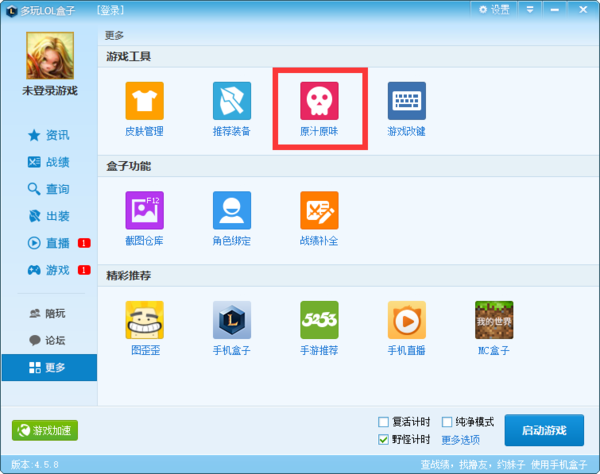Open 推荐装备 recommended equipment tool
600x474 pixels.
[x=232, y=109]
